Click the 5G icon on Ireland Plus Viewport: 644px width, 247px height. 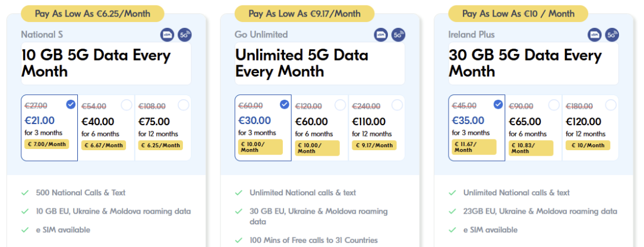coord(612,35)
